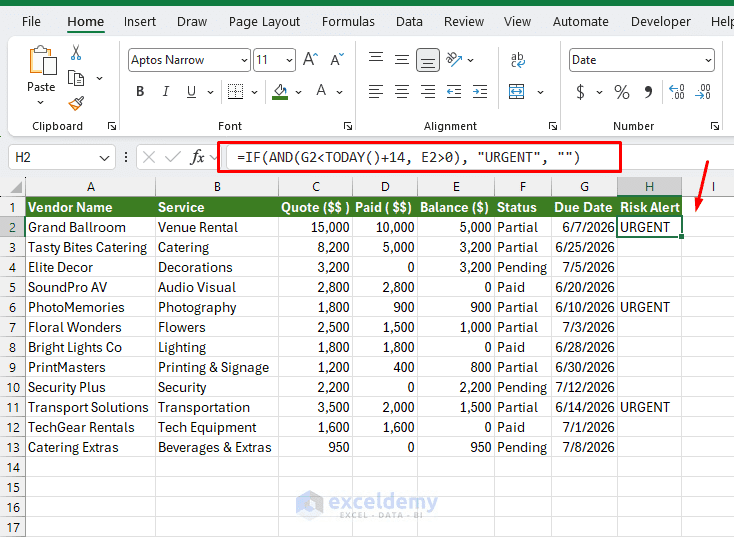The image size is (734, 537).
Task: Apply Percent Style format
Action: (622, 92)
